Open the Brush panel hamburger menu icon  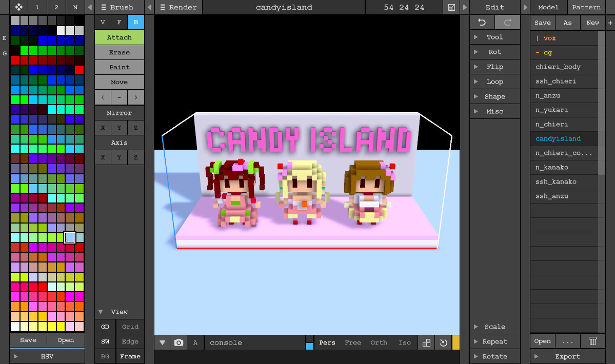pos(104,7)
